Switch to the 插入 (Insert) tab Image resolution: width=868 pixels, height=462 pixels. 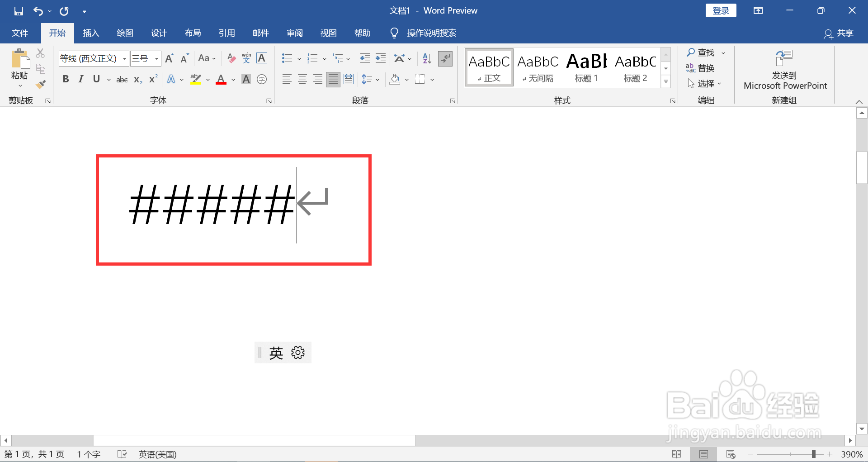point(91,33)
